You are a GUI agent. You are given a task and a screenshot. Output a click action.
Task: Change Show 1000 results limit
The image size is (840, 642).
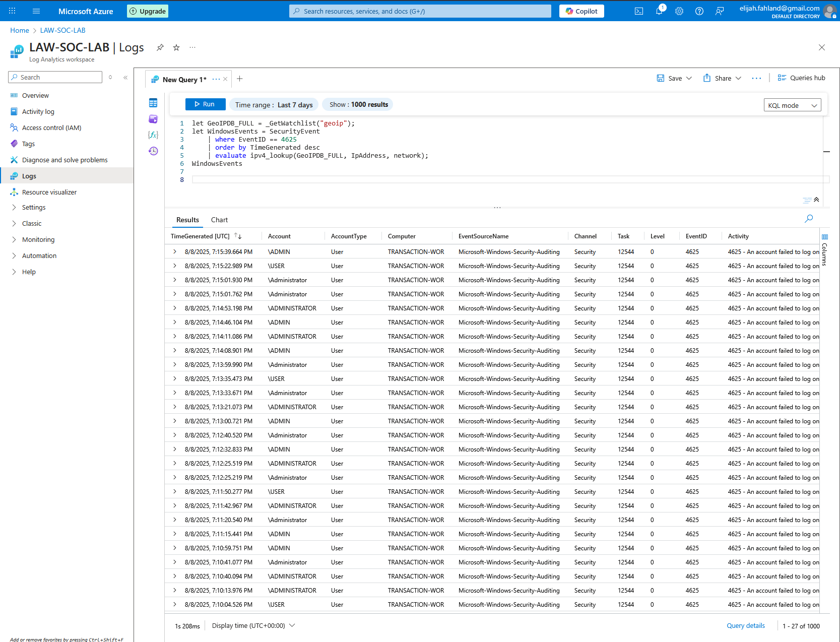coord(358,104)
